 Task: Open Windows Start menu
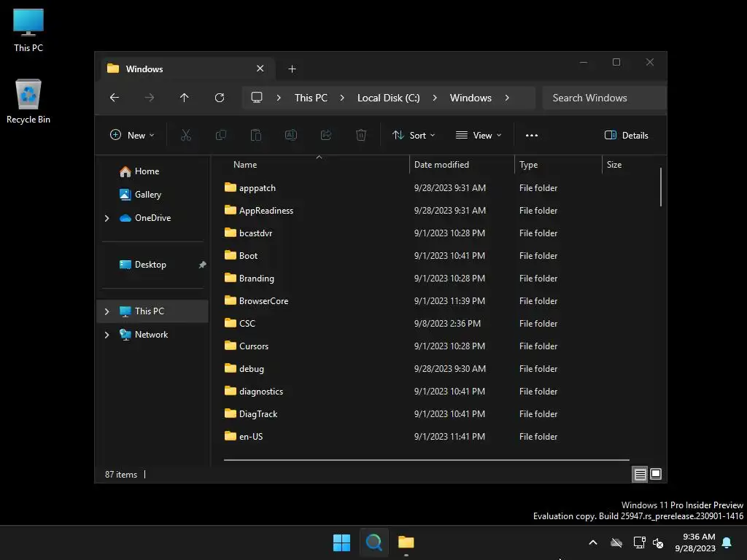[x=341, y=542]
